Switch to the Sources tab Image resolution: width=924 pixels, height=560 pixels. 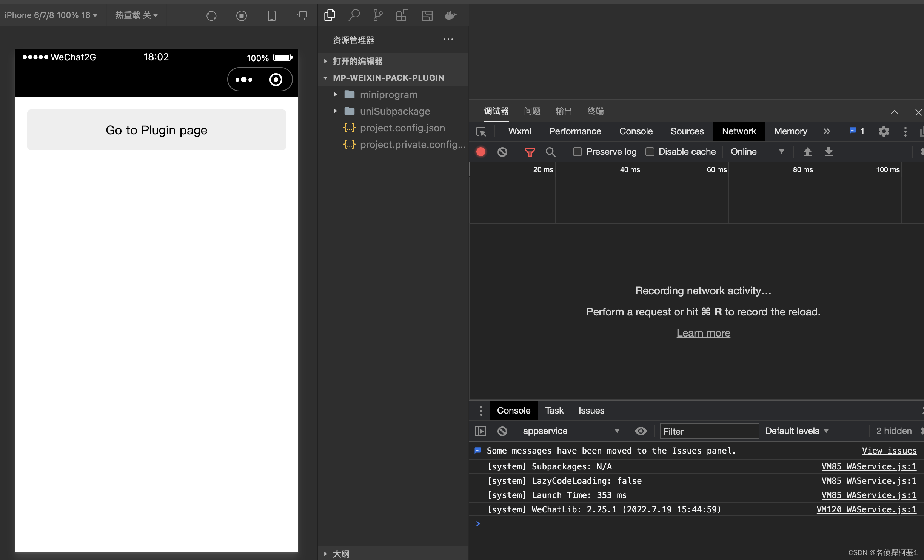click(x=687, y=131)
